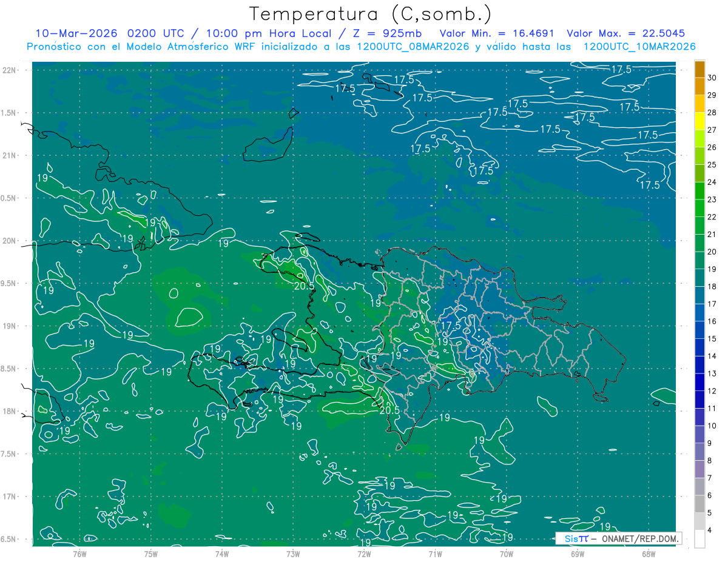Click the "72W" longitude axis label
The image size is (728, 562).
click(x=364, y=554)
